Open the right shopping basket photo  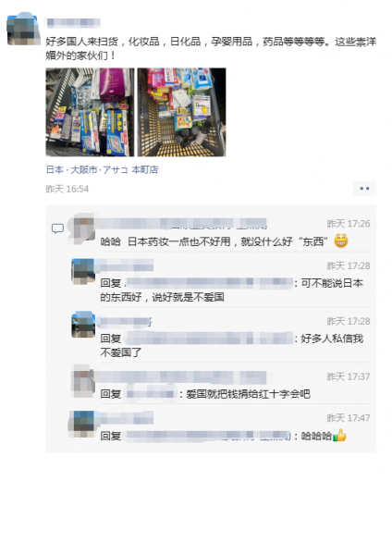click(181, 112)
